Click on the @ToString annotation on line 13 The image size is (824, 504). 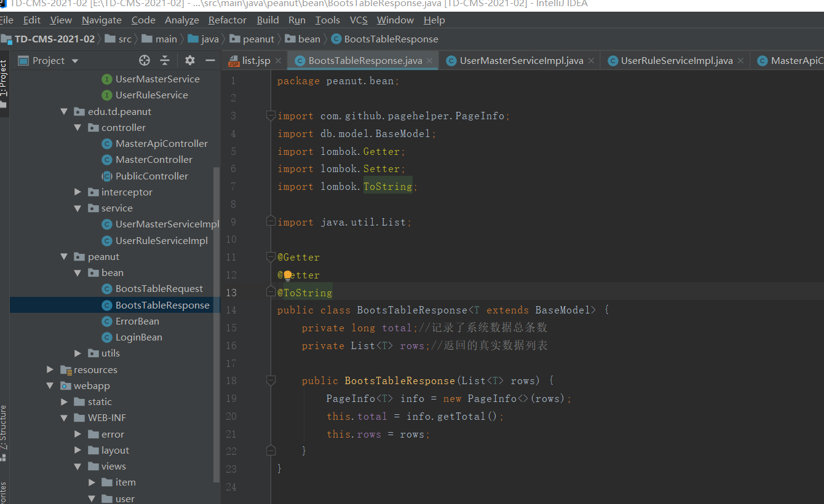point(305,293)
